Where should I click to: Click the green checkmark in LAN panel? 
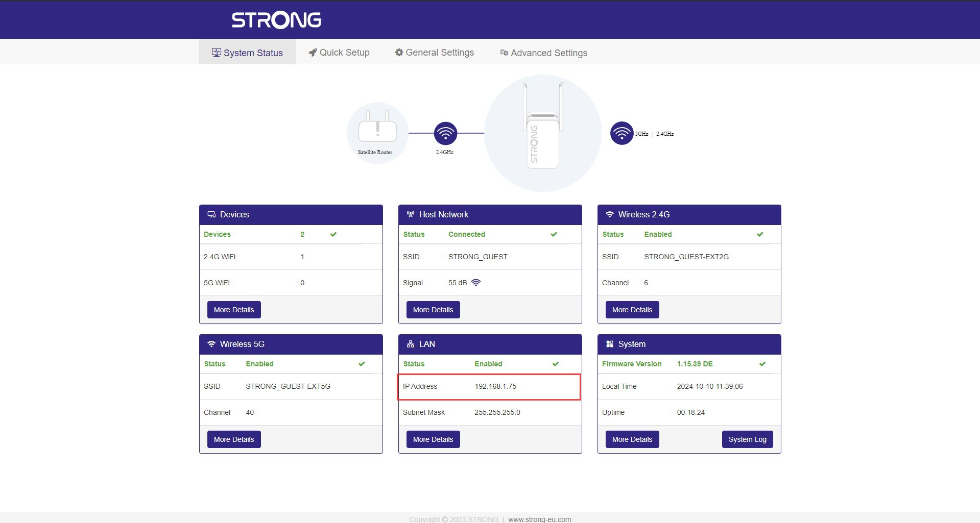(x=556, y=364)
